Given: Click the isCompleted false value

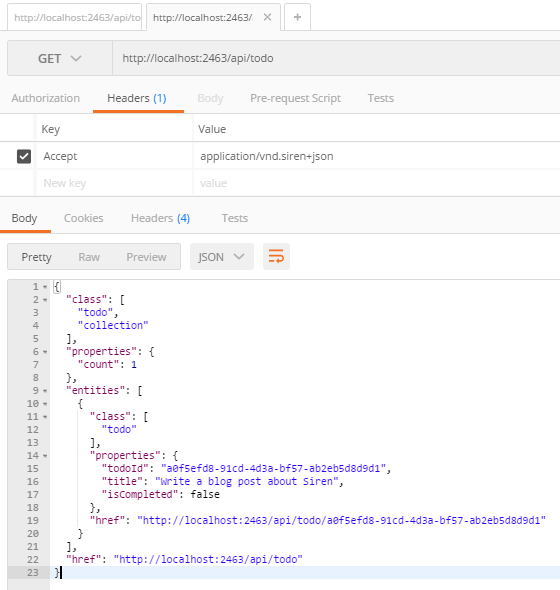Looking at the screenshot, I should coord(205,494).
